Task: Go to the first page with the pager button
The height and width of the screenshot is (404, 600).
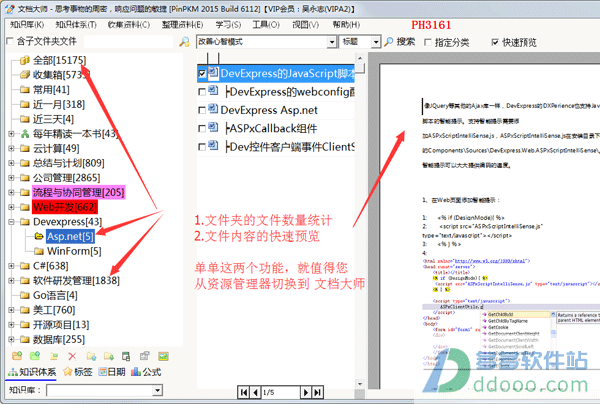Action: [243, 392]
